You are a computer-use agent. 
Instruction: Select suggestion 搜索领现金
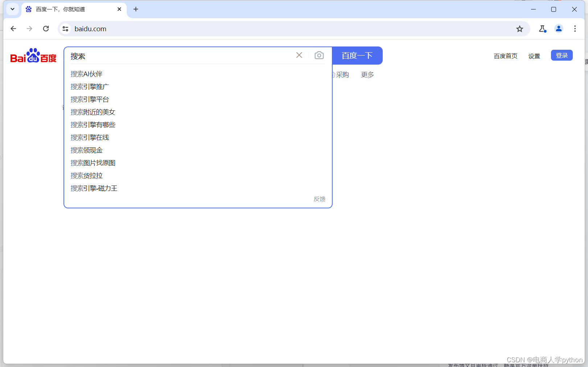click(x=198, y=150)
